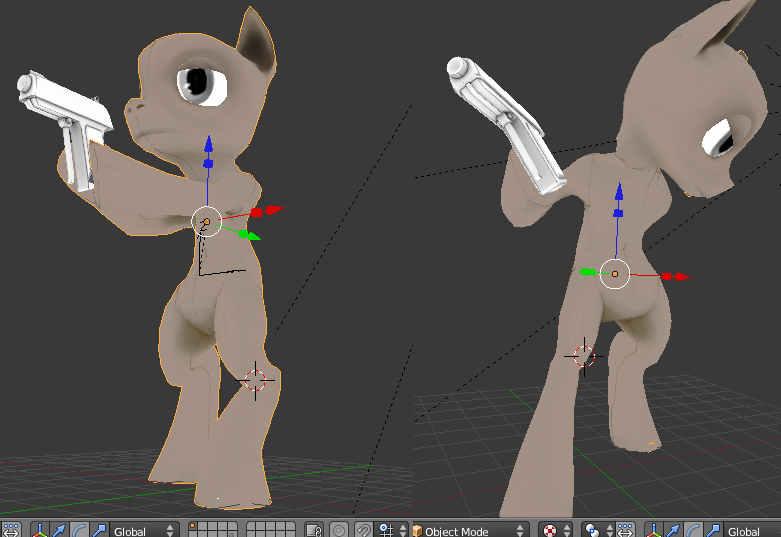The image size is (781, 537).
Task: Click the 3D cursor crosshair in the right viewport
Action: coord(584,356)
